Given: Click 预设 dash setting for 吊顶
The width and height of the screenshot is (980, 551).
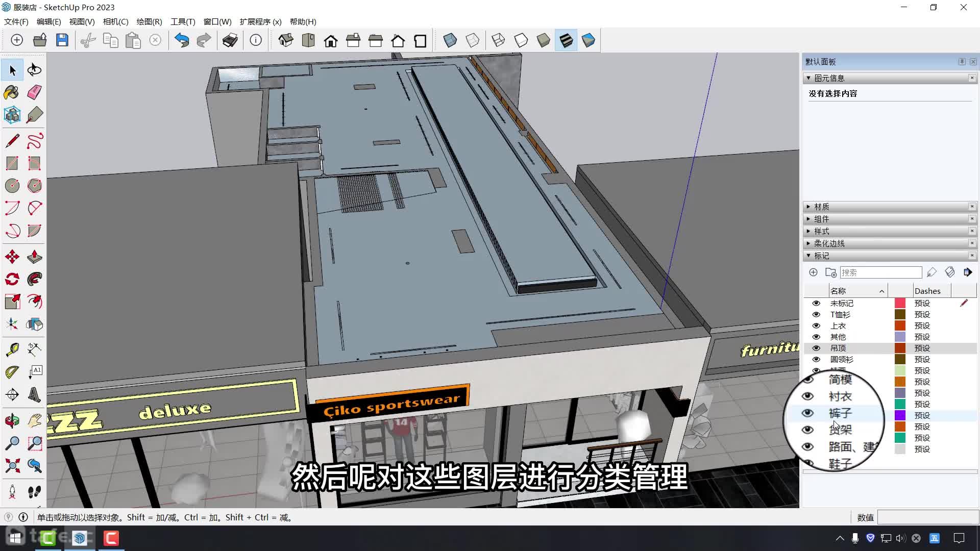Looking at the screenshot, I should (x=922, y=348).
